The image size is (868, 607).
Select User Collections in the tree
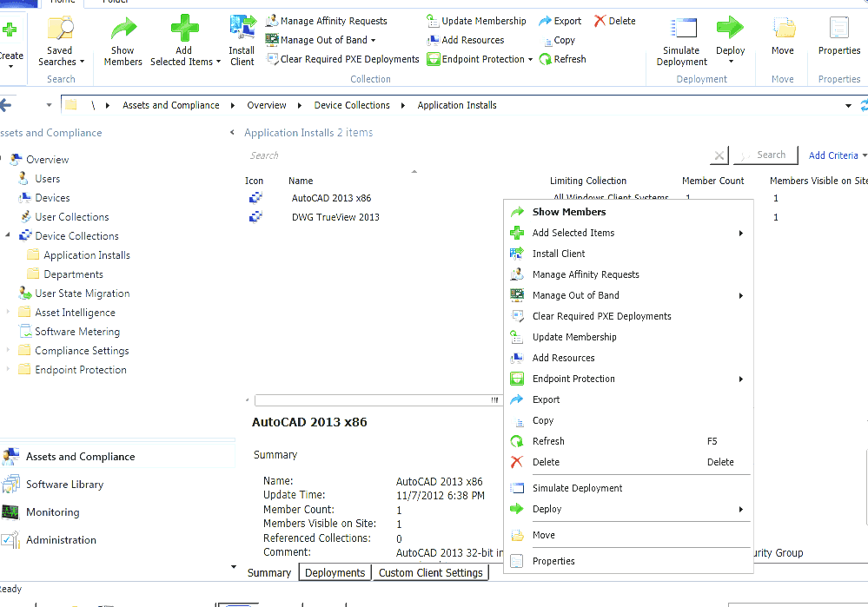(72, 217)
